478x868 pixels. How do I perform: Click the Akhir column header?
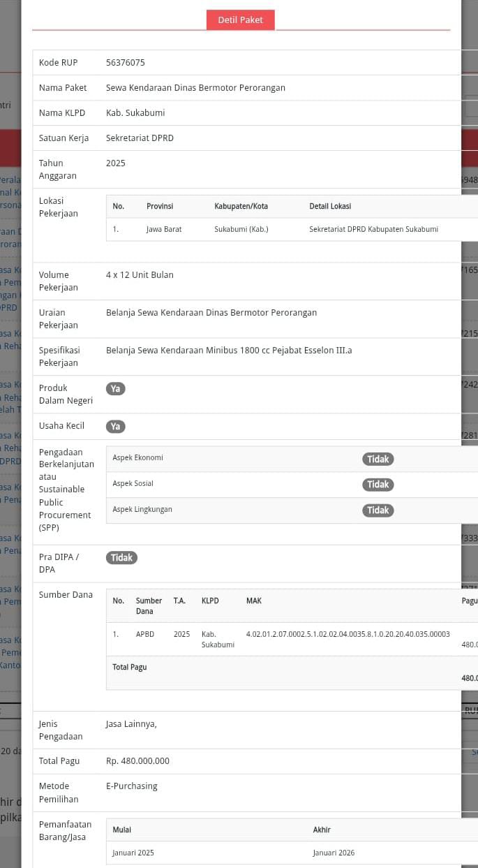[322, 830]
